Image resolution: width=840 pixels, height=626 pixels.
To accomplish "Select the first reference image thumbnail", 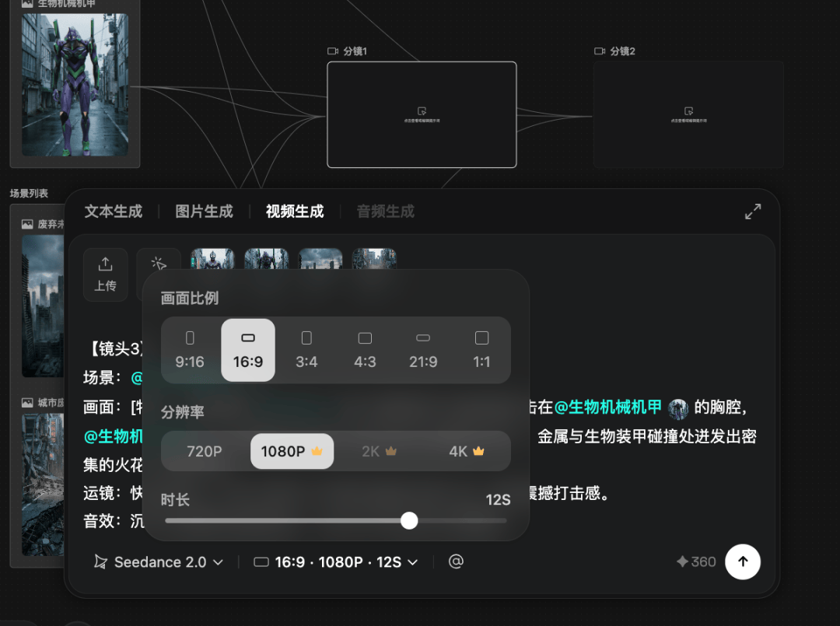I will pos(212,259).
